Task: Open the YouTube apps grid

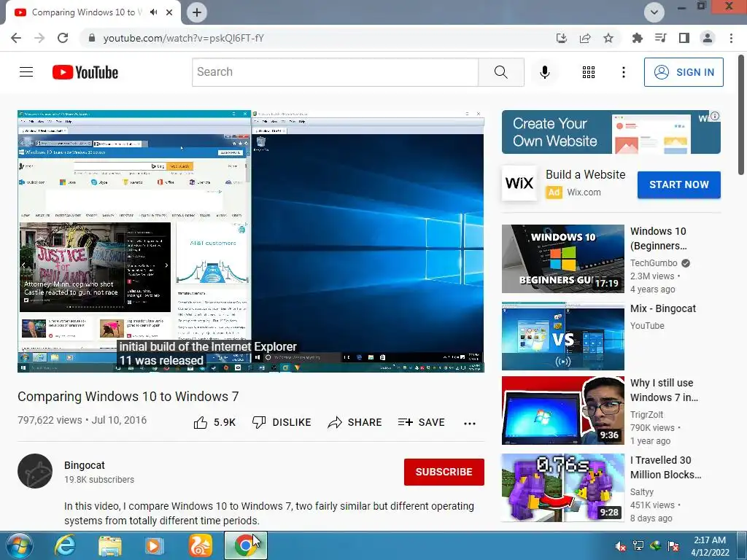Action: click(x=589, y=72)
